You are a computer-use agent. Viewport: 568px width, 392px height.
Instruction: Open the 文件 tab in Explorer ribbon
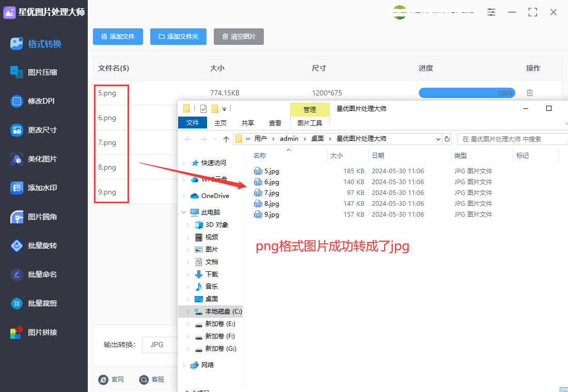tap(193, 123)
